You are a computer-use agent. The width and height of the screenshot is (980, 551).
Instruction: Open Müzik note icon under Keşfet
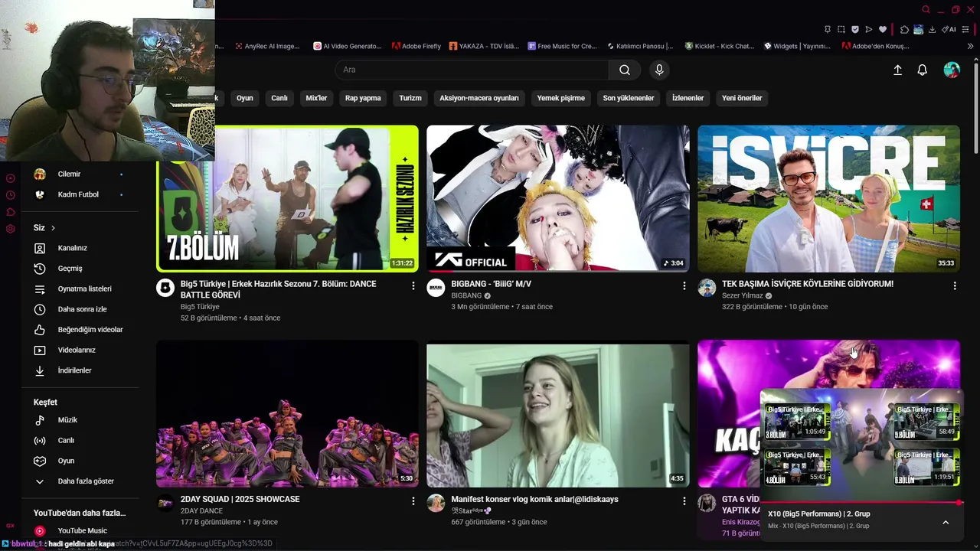pos(40,420)
